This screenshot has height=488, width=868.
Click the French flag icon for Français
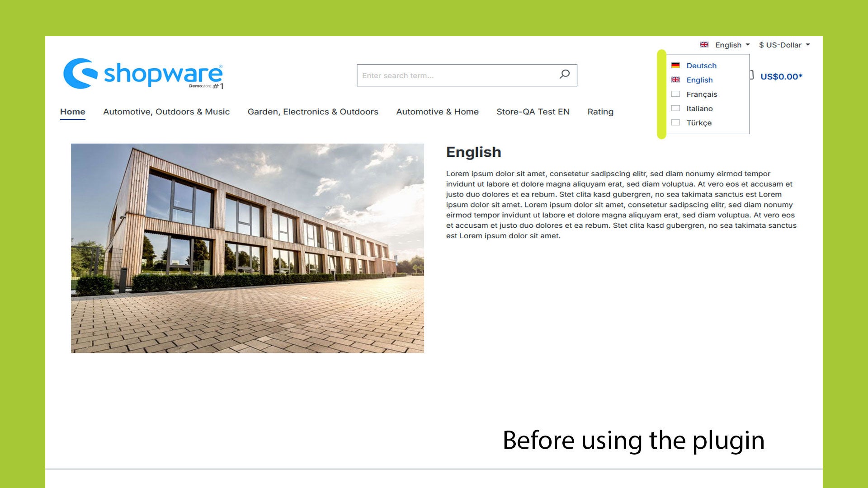point(675,94)
